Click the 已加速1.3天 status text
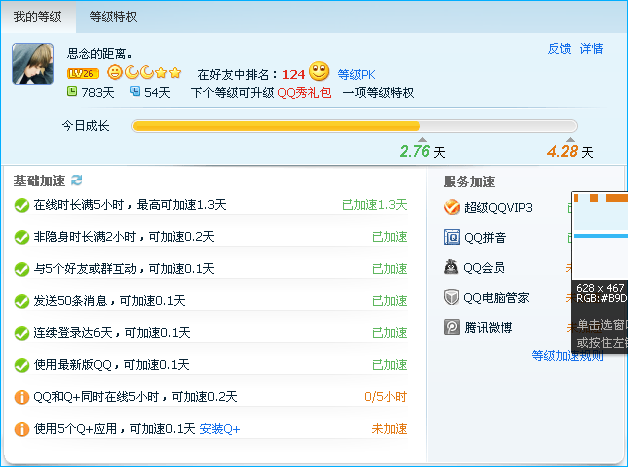Screen dimensions: 628x467 [x=374, y=205]
